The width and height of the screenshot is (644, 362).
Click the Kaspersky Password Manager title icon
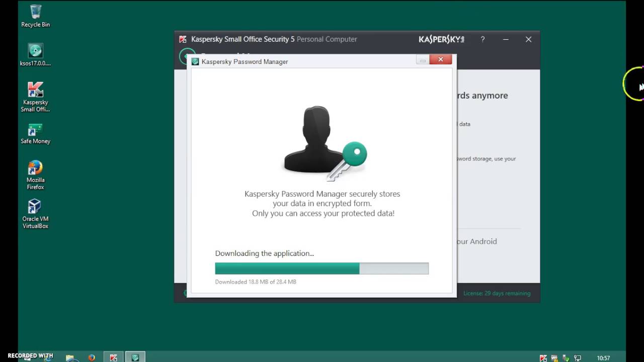[195, 61]
